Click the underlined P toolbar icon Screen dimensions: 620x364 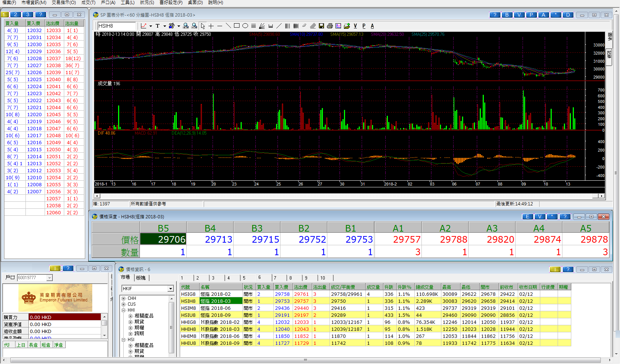click(364, 26)
